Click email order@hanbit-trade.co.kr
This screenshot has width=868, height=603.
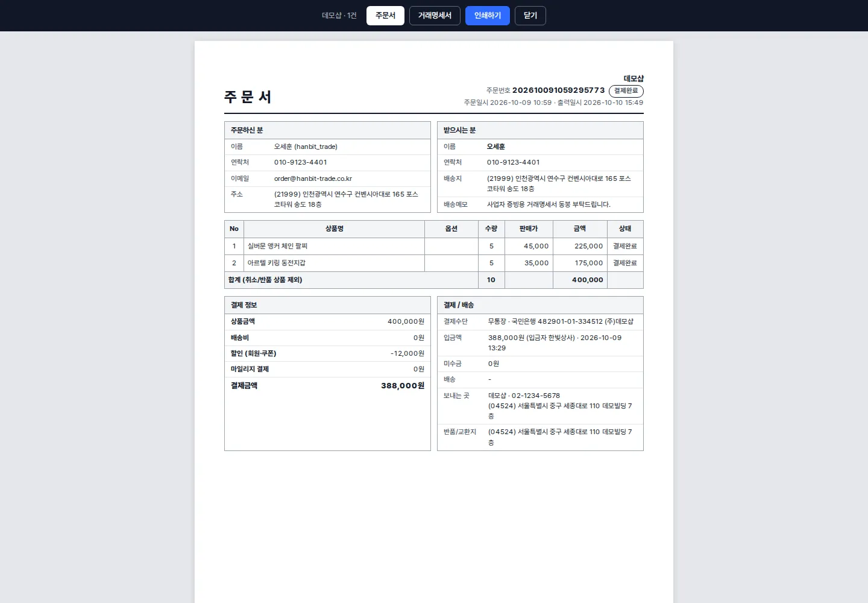[x=313, y=178]
